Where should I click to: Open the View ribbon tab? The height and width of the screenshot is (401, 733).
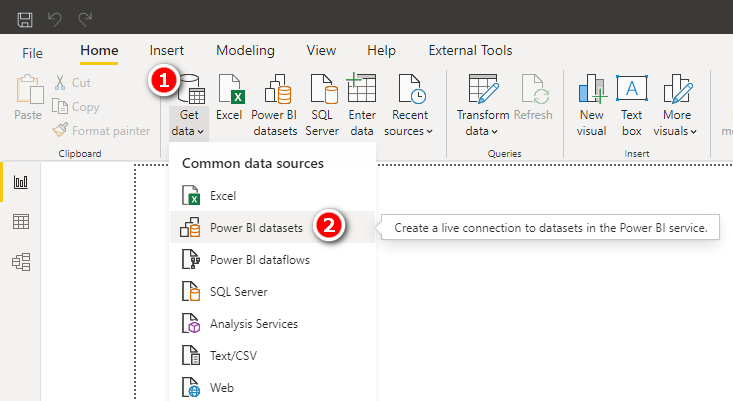(321, 50)
